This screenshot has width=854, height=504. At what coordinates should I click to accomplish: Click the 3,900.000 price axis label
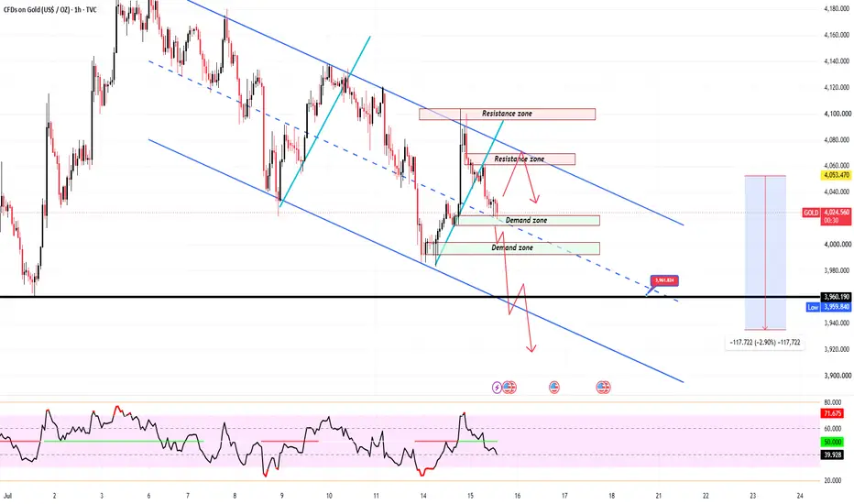pyautogui.click(x=838, y=376)
